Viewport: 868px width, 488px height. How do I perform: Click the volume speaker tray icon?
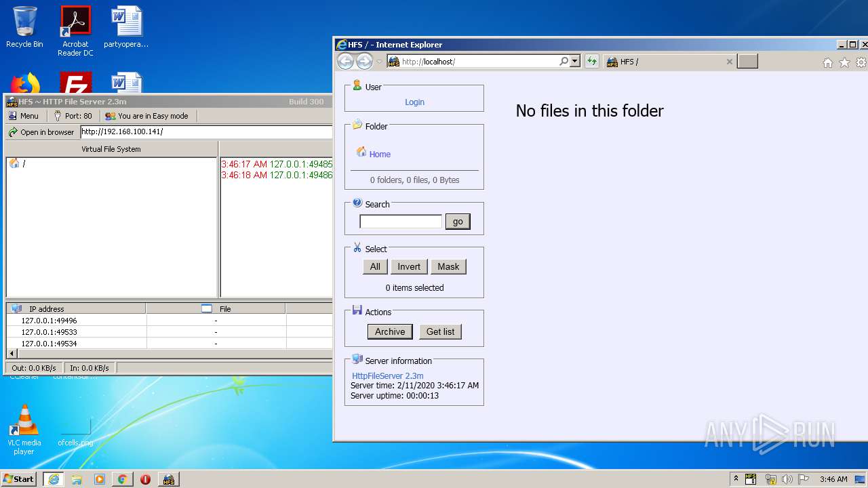click(x=787, y=479)
